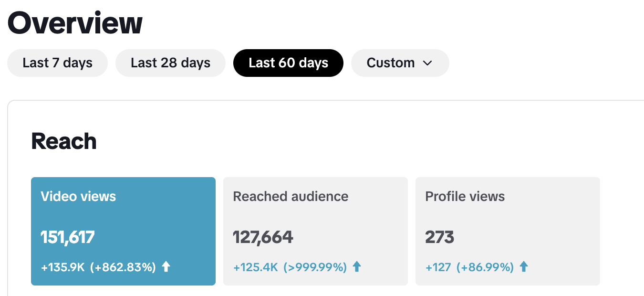
Task: Click the +125.4K change value
Action: 255,267
